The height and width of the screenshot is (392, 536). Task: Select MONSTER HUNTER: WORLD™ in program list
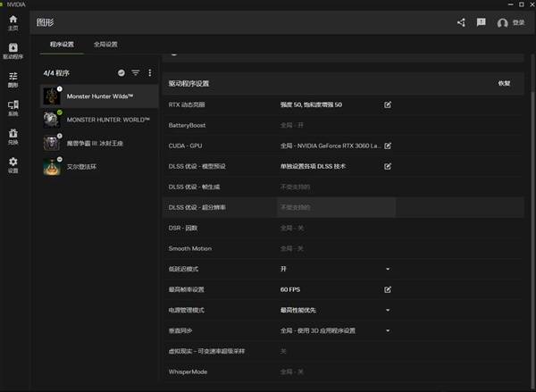pos(99,120)
